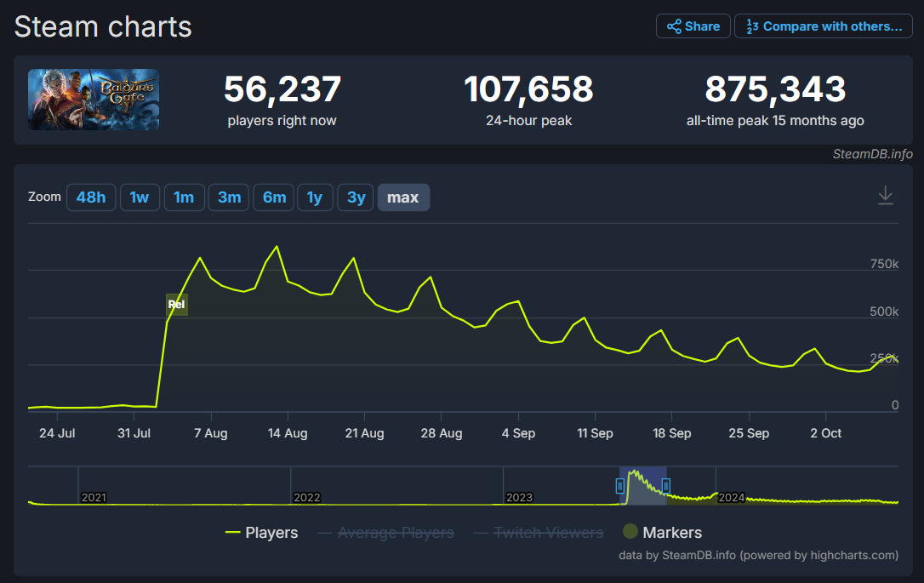Click the highlighted navigator selection window
The image size is (924, 583).
pyautogui.click(x=643, y=486)
